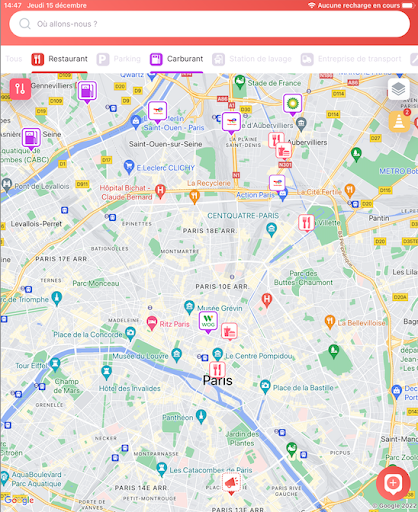Enable the Parking filter
The height and width of the screenshot is (512, 418).
[119, 59]
